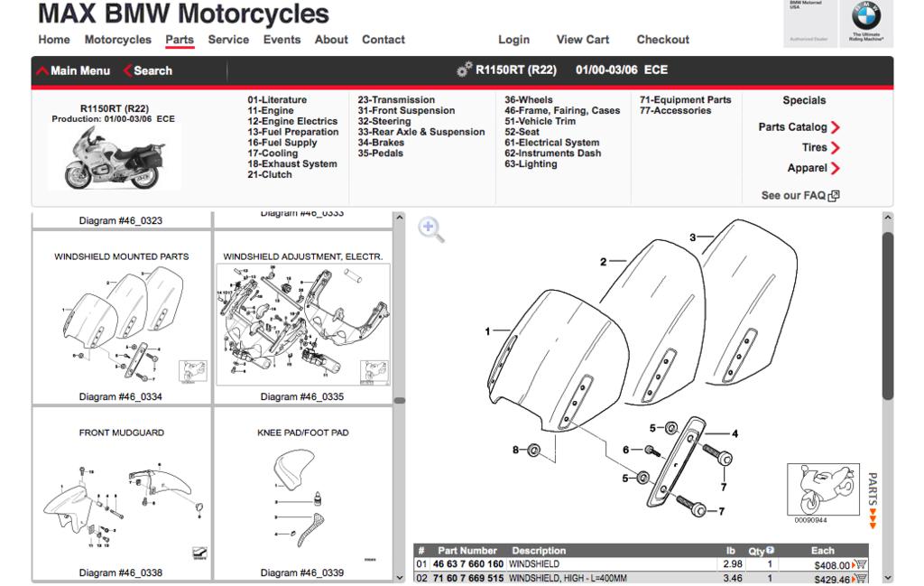Expand Main Menu with the up chevron
Image resolution: width=924 pixels, height=586 pixels.
(x=42, y=70)
